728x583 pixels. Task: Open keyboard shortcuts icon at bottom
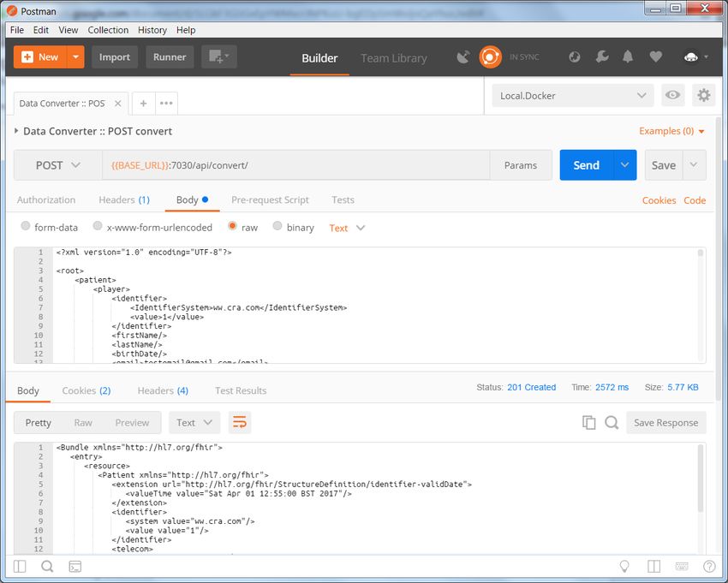[682, 566]
